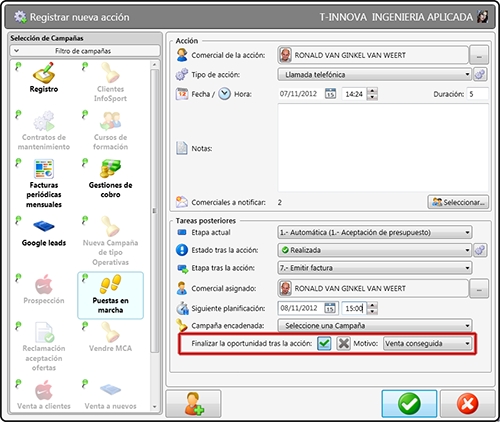
Task: Click the 15:00 planning time field
Action: pos(354,308)
